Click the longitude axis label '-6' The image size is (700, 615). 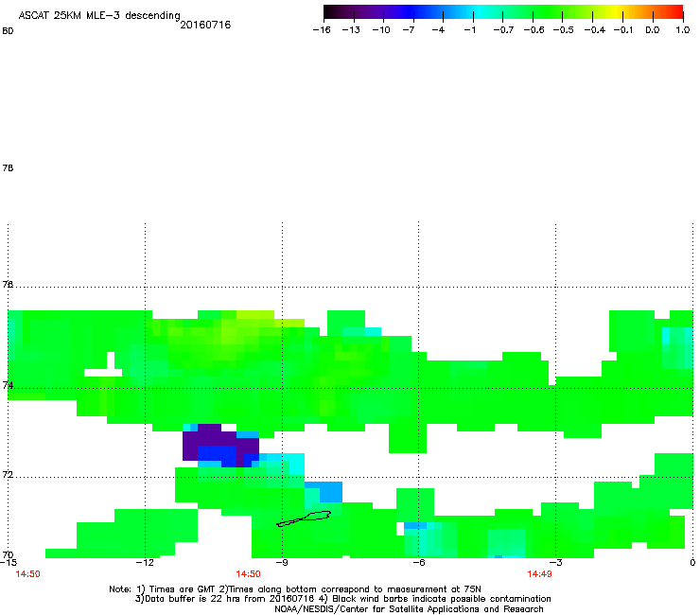click(419, 562)
